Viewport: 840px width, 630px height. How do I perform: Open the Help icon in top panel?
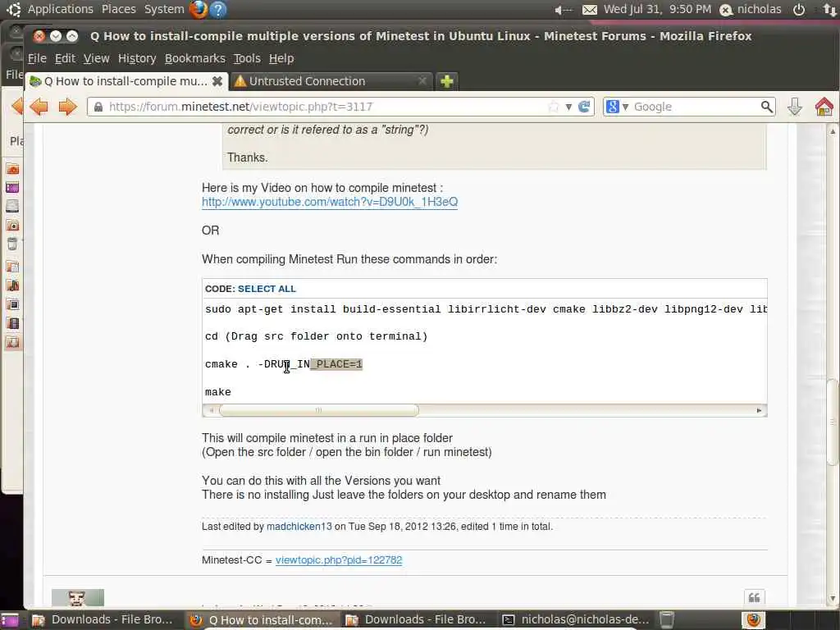tap(217, 10)
